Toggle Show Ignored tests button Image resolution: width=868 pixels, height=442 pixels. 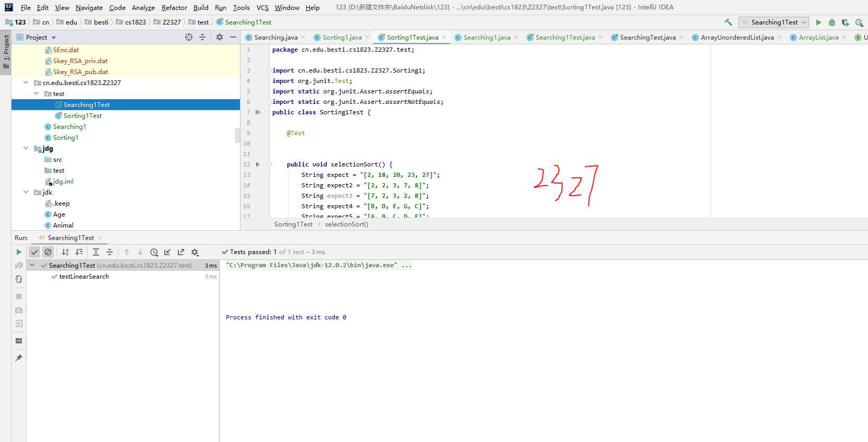48,252
